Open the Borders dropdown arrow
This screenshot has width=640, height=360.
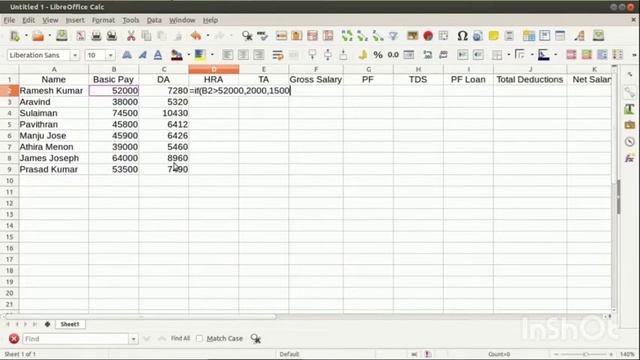pyautogui.click(x=509, y=55)
